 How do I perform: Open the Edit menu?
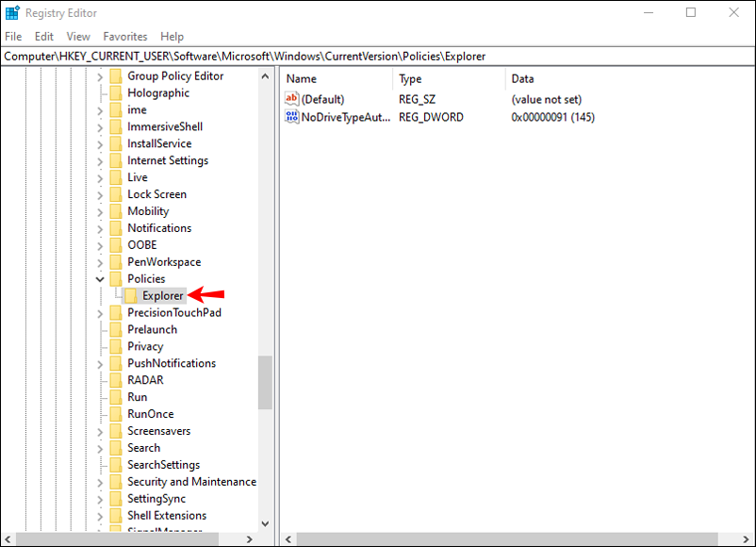tap(44, 37)
